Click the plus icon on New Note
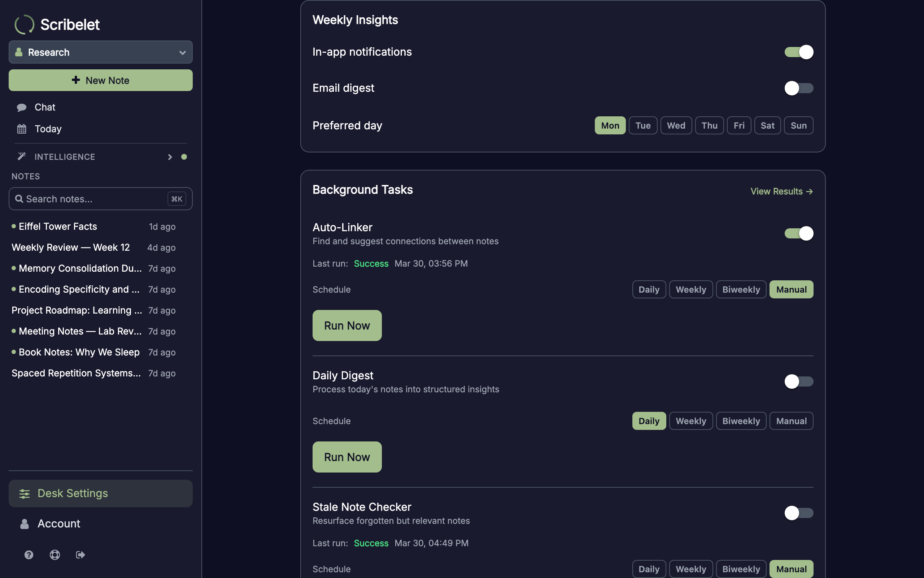This screenshot has height=578, width=924. pyautogui.click(x=76, y=80)
